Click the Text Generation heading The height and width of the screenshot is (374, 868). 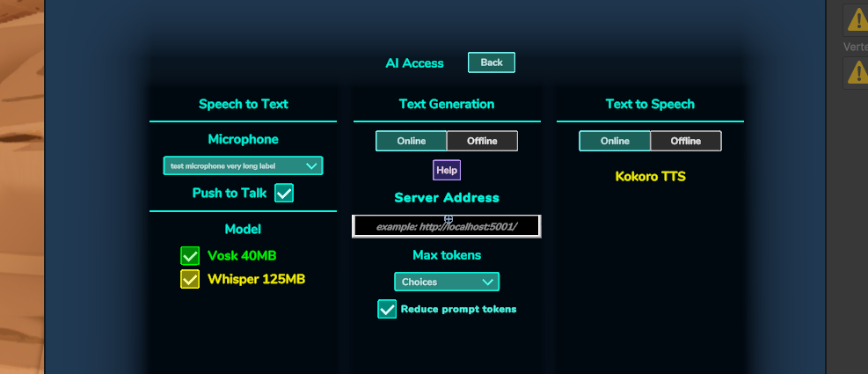pyautogui.click(x=447, y=104)
